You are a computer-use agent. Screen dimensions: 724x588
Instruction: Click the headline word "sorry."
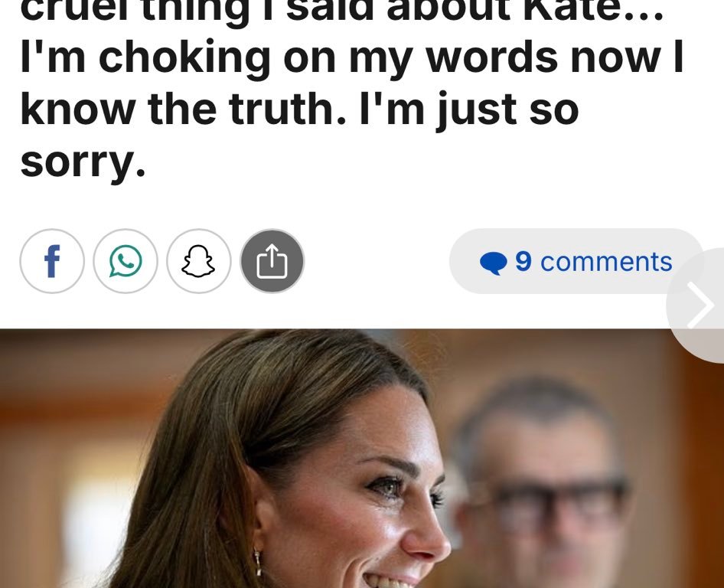83,162
